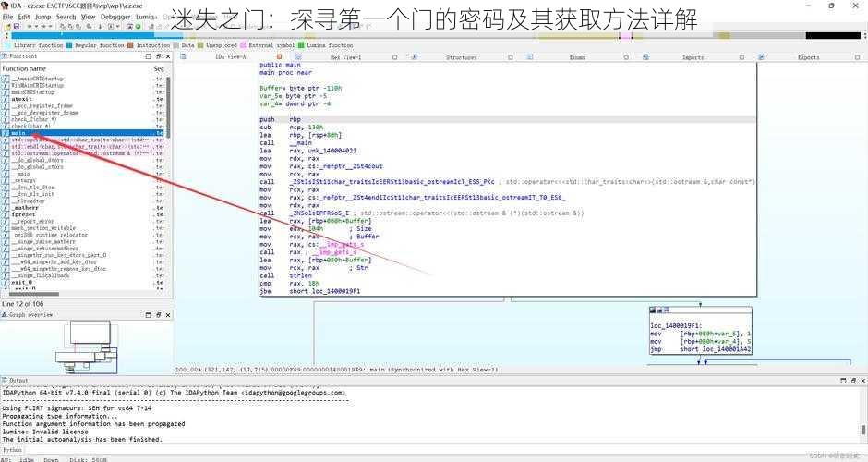The image size is (868, 462).
Task: Click the Imports tab icon
Action: pyautogui.click(x=646, y=57)
